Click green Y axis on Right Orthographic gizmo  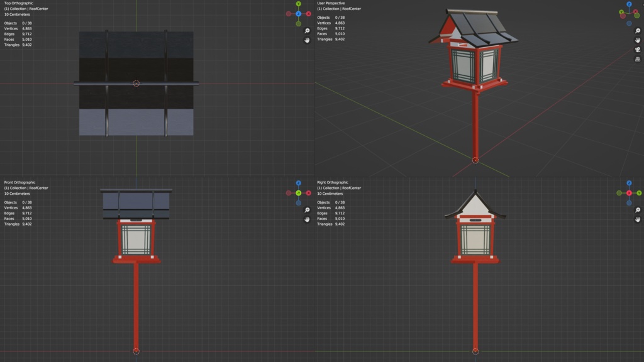click(639, 193)
